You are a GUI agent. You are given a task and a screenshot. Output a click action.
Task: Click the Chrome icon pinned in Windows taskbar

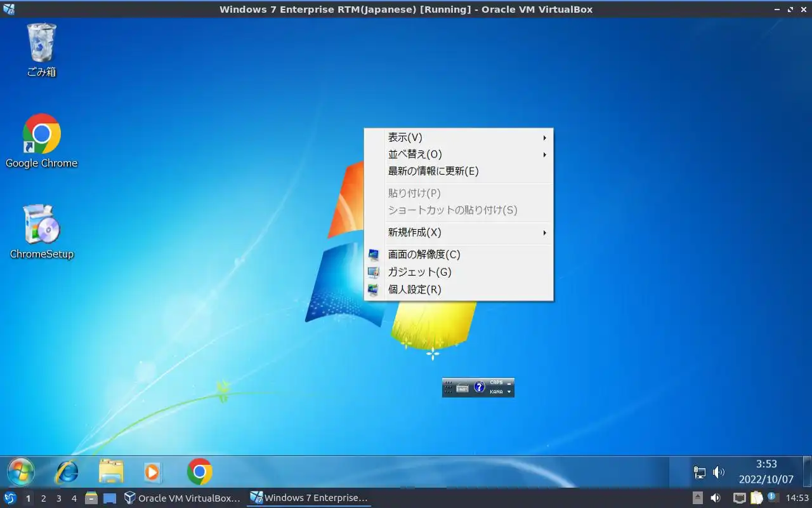point(199,472)
